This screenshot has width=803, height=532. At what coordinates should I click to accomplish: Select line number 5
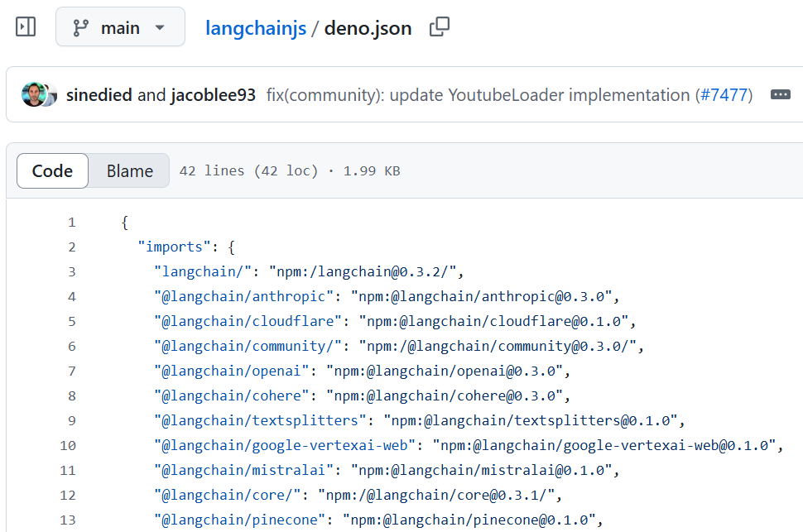pyautogui.click(x=72, y=322)
